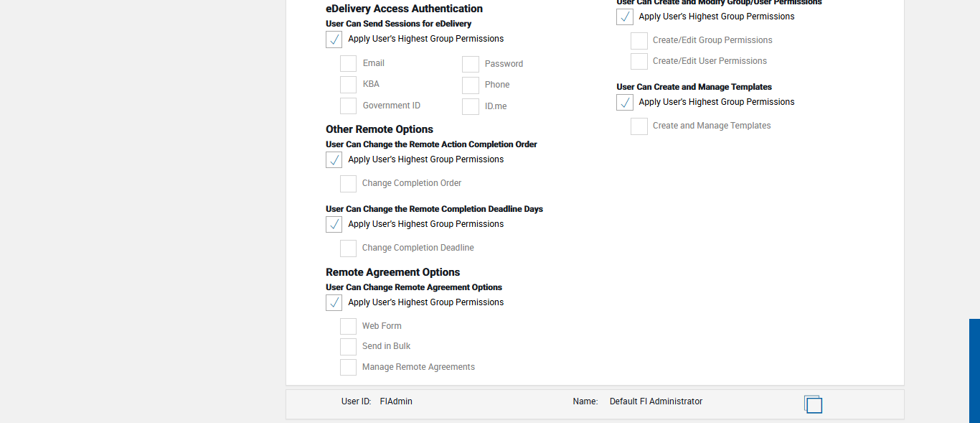Check the Change Completion Deadline box
Viewport: 980px width, 423px height.
click(349, 248)
